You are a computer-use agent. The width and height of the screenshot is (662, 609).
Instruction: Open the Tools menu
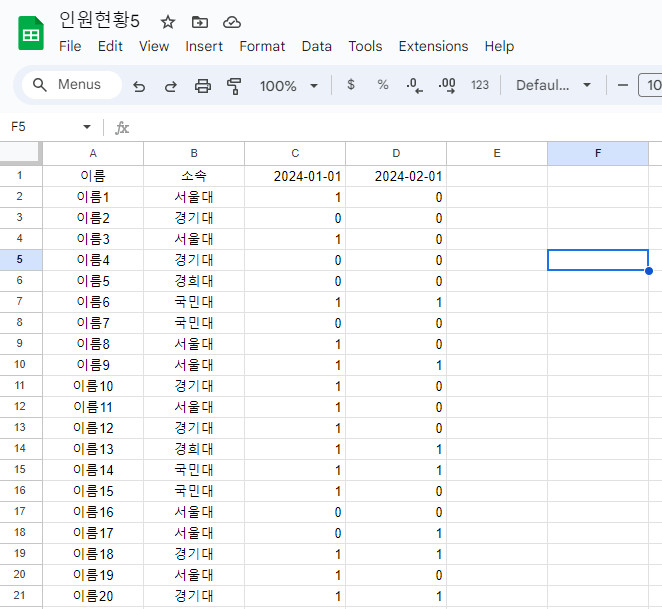pos(365,46)
